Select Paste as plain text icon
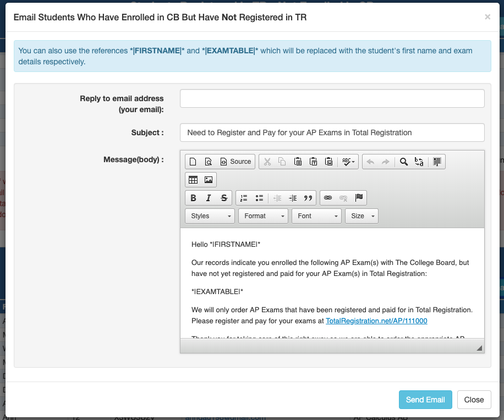Viewport: 504px width, 420px height. [x=314, y=162]
